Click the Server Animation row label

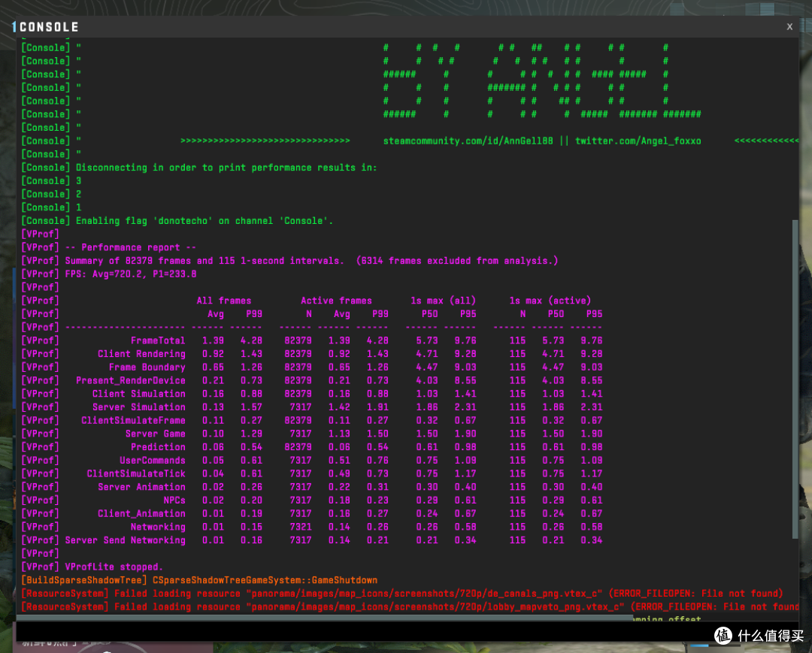tap(141, 487)
